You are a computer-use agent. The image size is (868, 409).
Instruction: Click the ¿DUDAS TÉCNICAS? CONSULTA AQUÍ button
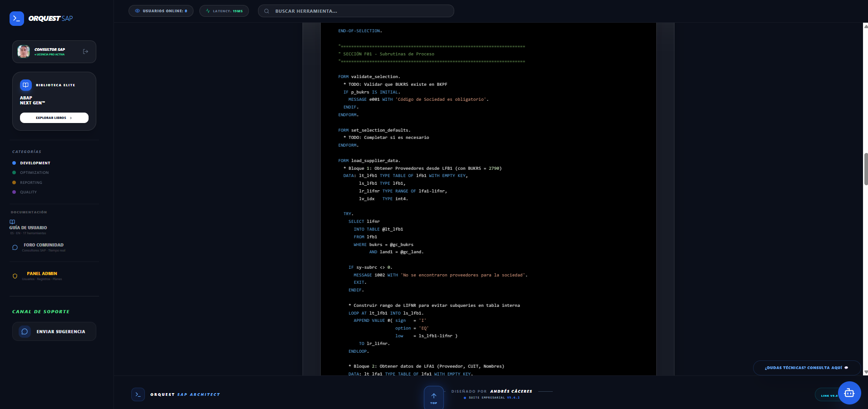point(806,368)
